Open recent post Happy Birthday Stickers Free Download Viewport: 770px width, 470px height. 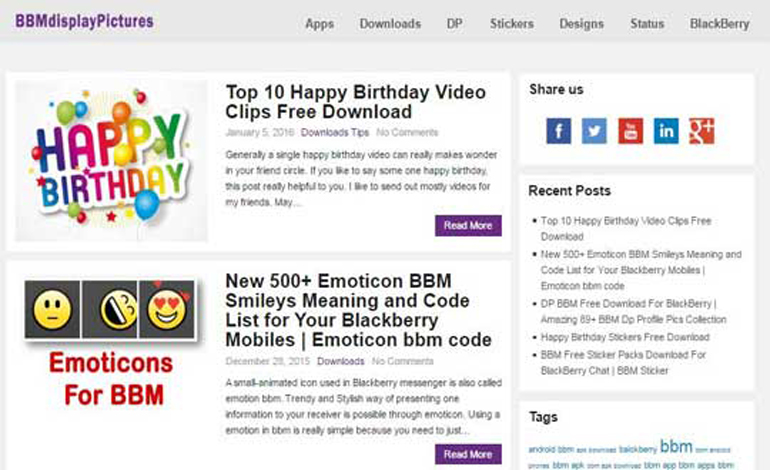click(x=625, y=337)
